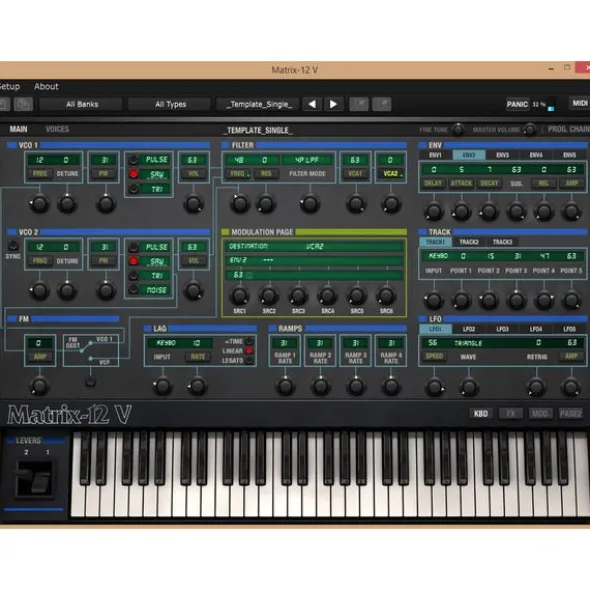Open the Modulation DESTINATION selector
The image size is (590, 591).
314,247
